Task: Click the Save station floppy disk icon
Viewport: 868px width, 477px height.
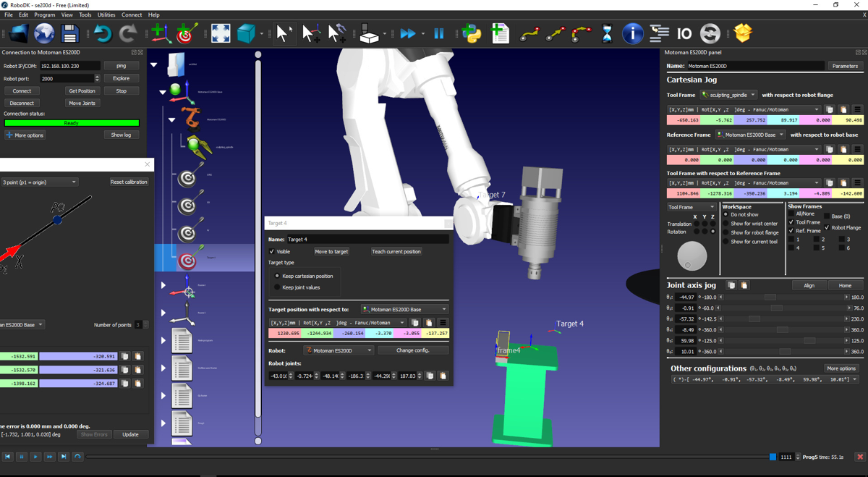Action: (x=69, y=33)
